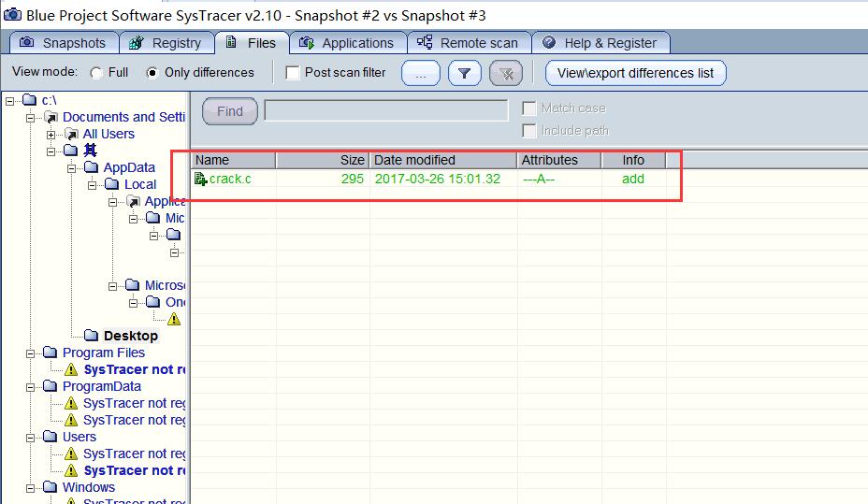The width and height of the screenshot is (868, 504).
Task: Toggle the Match case checkbox
Action: tap(529, 108)
